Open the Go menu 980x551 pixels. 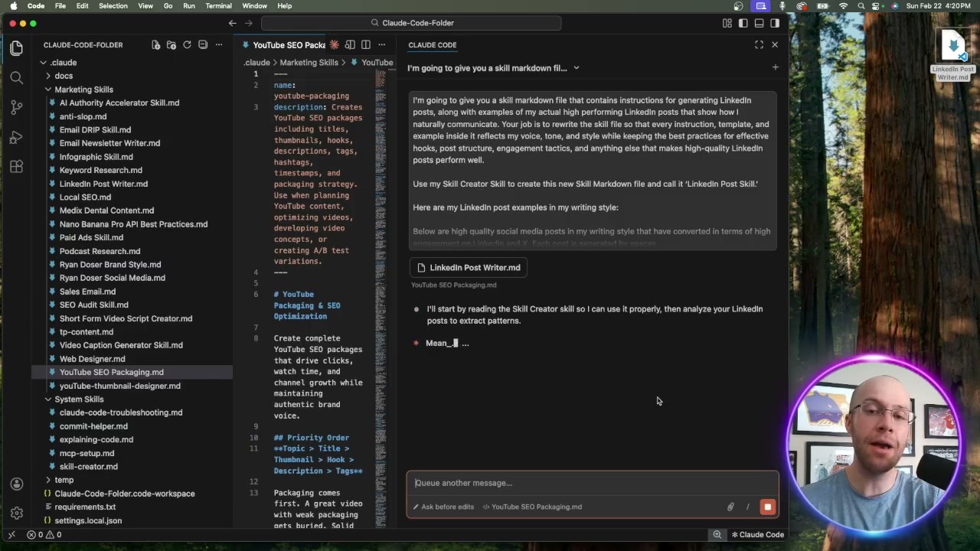(x=168, y=6)
